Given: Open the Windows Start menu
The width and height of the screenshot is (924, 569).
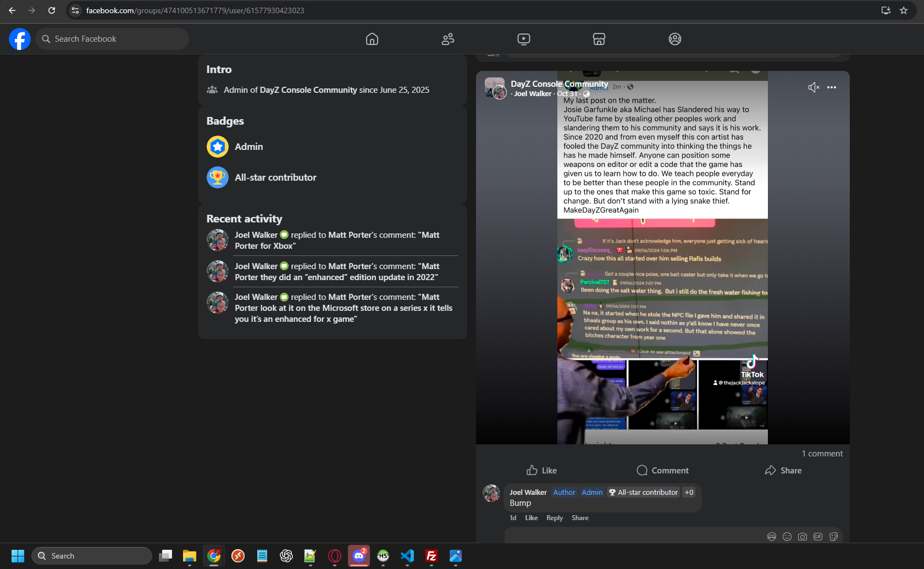Looking at the screenshot, I should click(x=18, y=556).
